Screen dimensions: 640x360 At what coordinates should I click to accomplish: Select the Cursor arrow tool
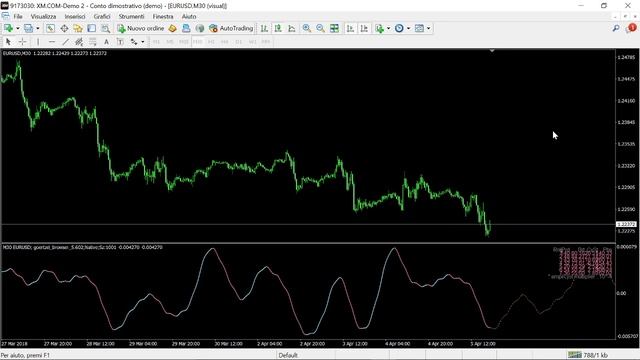tap(8, 42)
